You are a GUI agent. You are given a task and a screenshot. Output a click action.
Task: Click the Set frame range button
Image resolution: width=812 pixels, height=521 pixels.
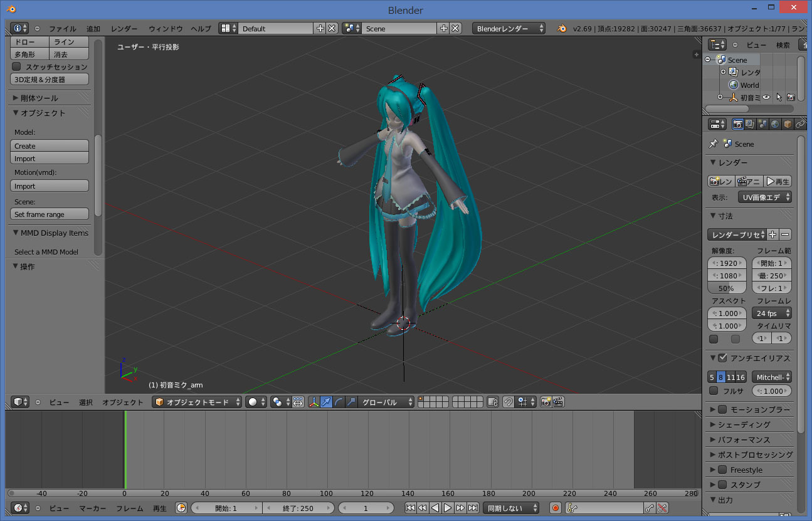click(x=50, y=214)
